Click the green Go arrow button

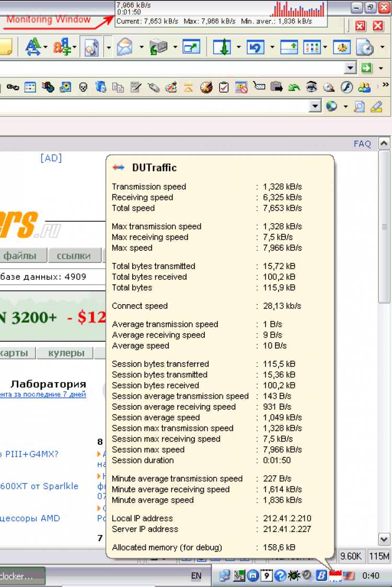tap(367, 68)
